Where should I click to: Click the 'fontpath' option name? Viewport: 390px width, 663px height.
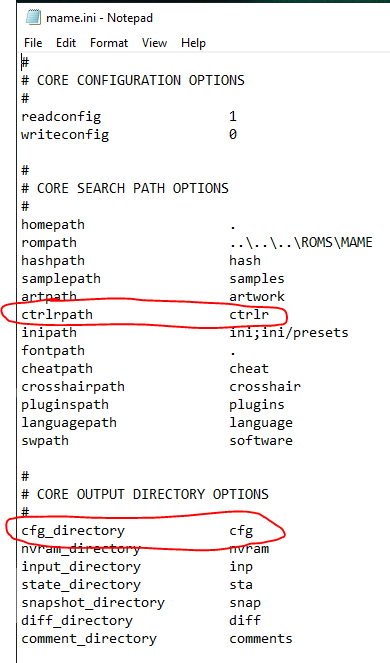pos(53,351)
